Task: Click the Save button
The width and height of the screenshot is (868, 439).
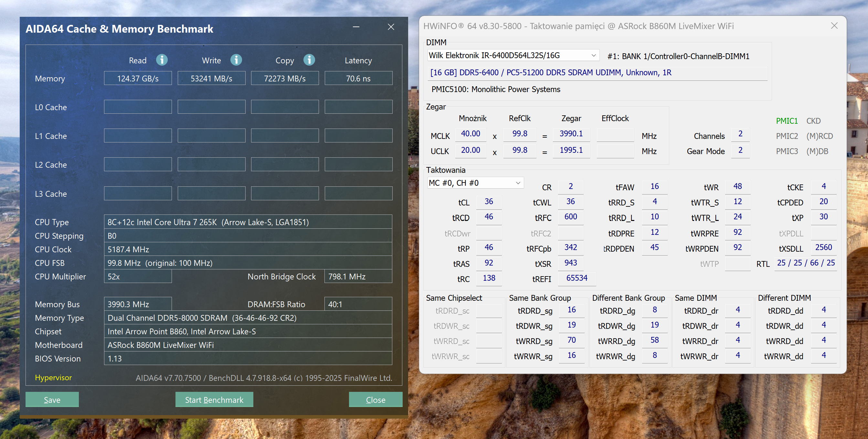Action: (x=52, y=400)
